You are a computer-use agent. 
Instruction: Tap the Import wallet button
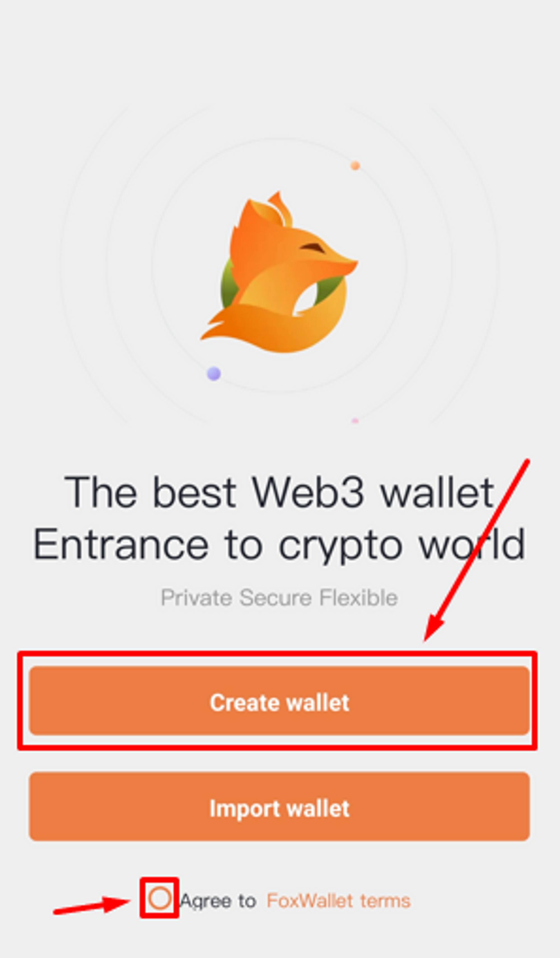(x=279, y=807)
